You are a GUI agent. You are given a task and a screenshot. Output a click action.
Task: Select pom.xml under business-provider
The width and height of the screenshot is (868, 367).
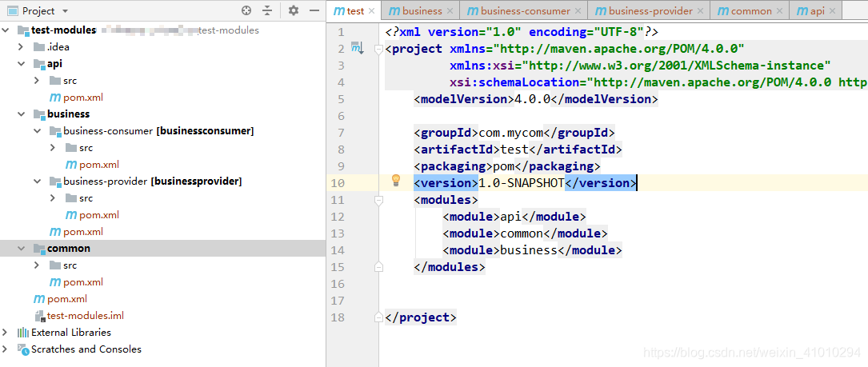(99, 215)
